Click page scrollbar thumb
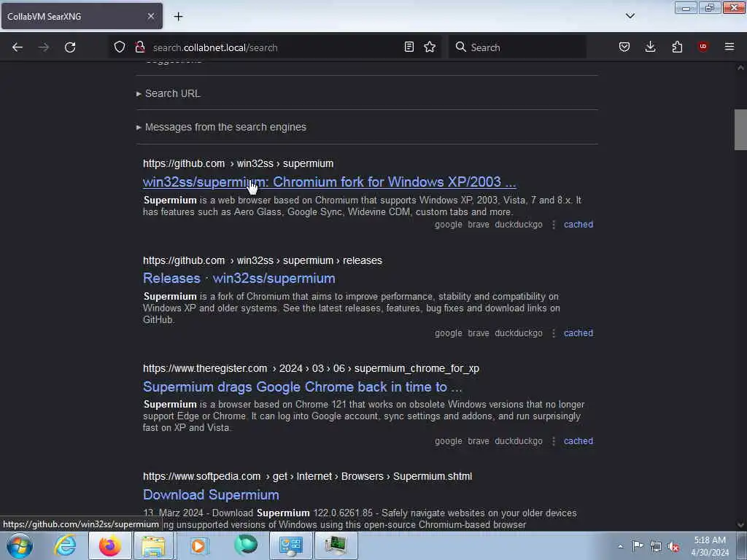This screenshot has width=747, height=560. pos(740,130)
